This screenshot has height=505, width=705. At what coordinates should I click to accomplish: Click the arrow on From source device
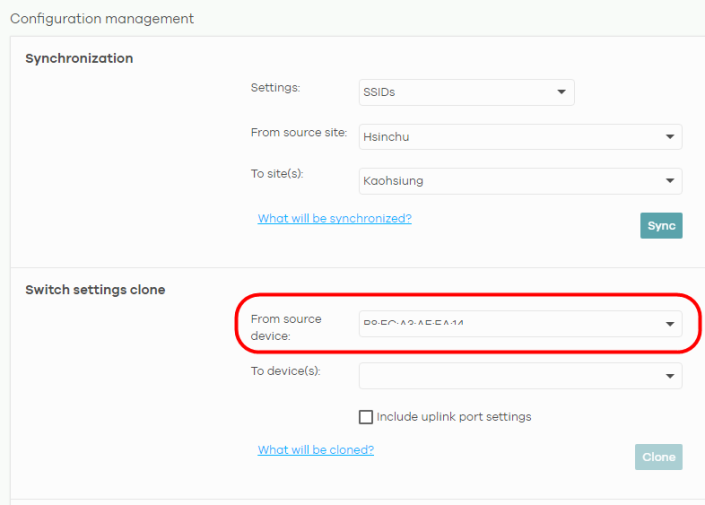tap(669, 324)
